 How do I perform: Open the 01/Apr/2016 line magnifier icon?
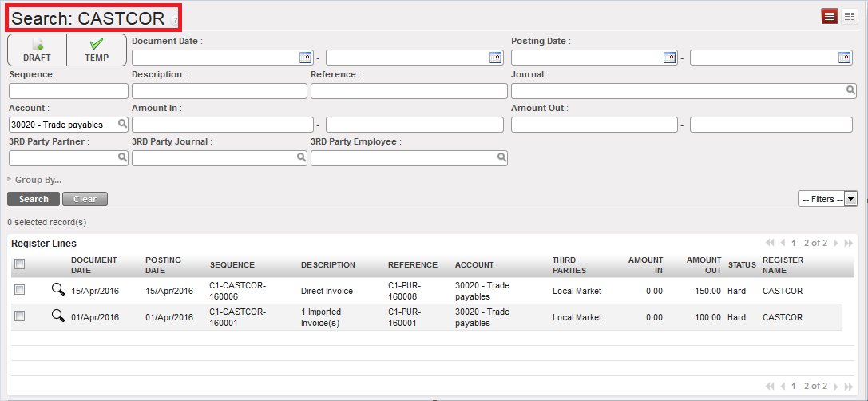[x=57, y=316]
